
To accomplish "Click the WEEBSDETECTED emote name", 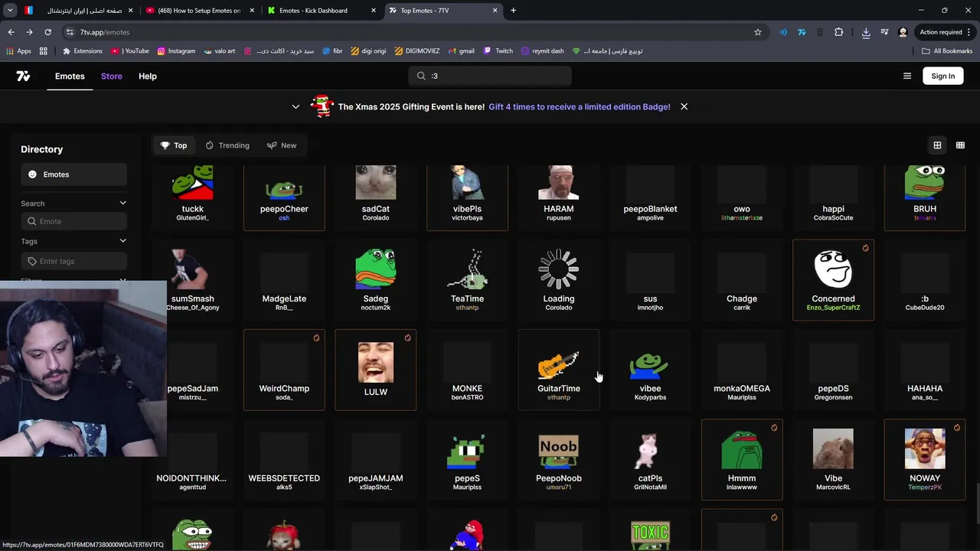I will [284, 478].
